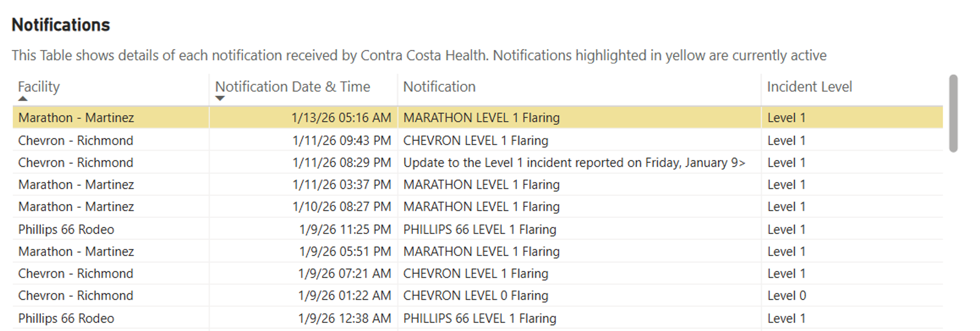Click the Phillips 66 Rodeo 11:25 PM row

66,229
